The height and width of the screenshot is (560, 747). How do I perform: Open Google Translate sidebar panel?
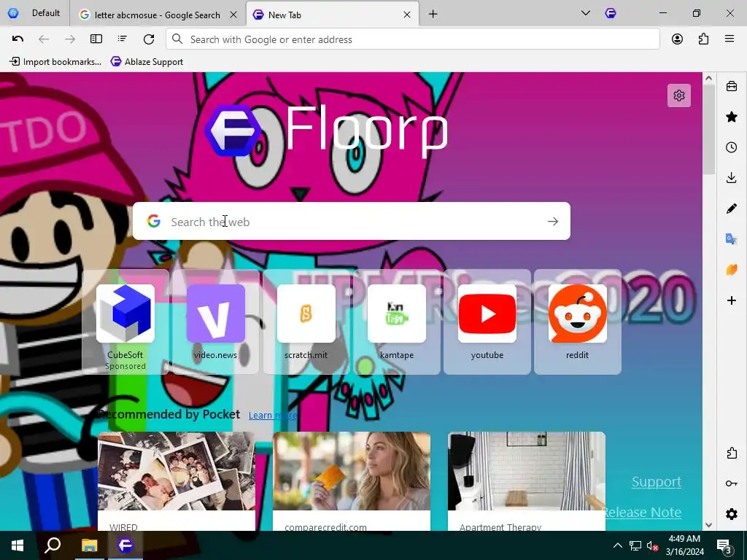click(x=732, y=239)
